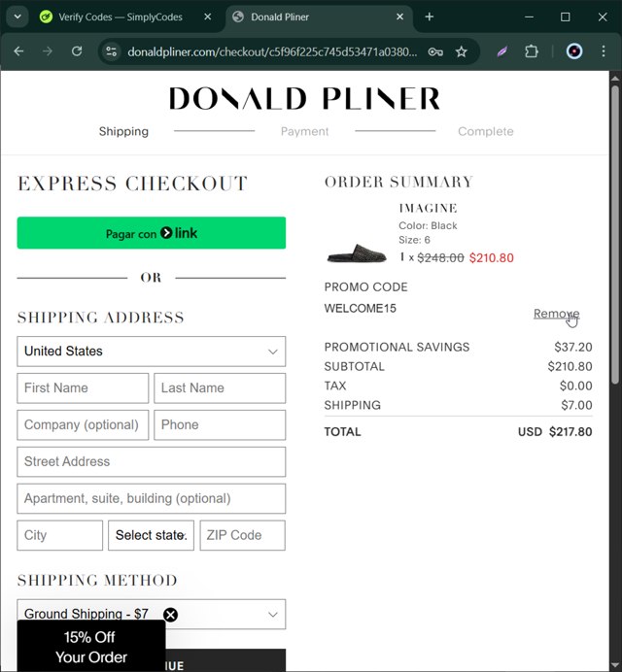Click the Imagine slipper product thumbnail
622x672 pixels.
click(357, 253)
